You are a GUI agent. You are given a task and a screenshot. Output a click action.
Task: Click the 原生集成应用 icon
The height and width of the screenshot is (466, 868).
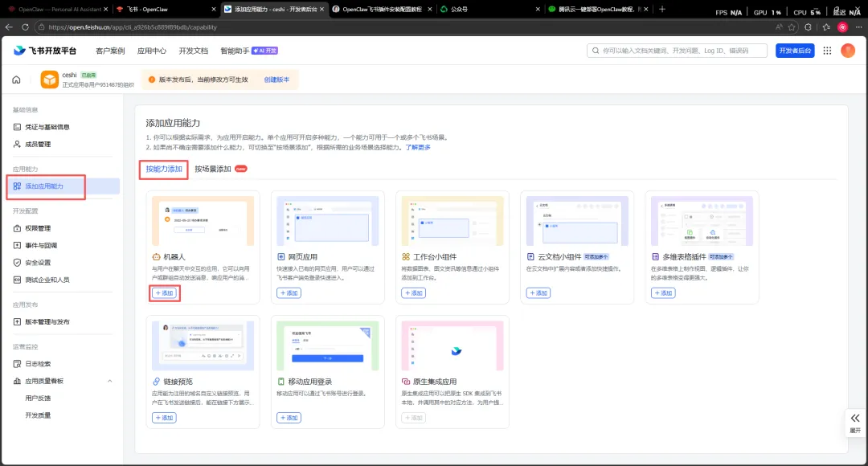pyautogui.click(x=406, y=382)
